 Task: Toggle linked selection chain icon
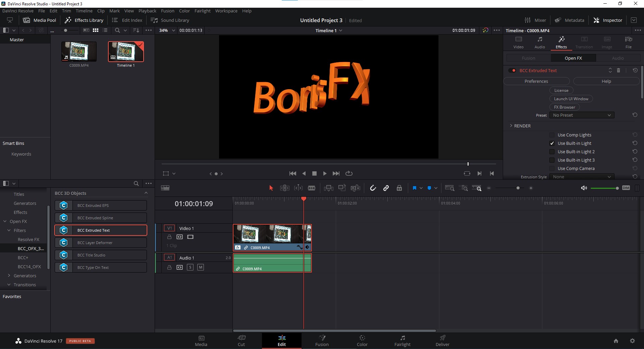pyautogui.click(x=386, y=188)
